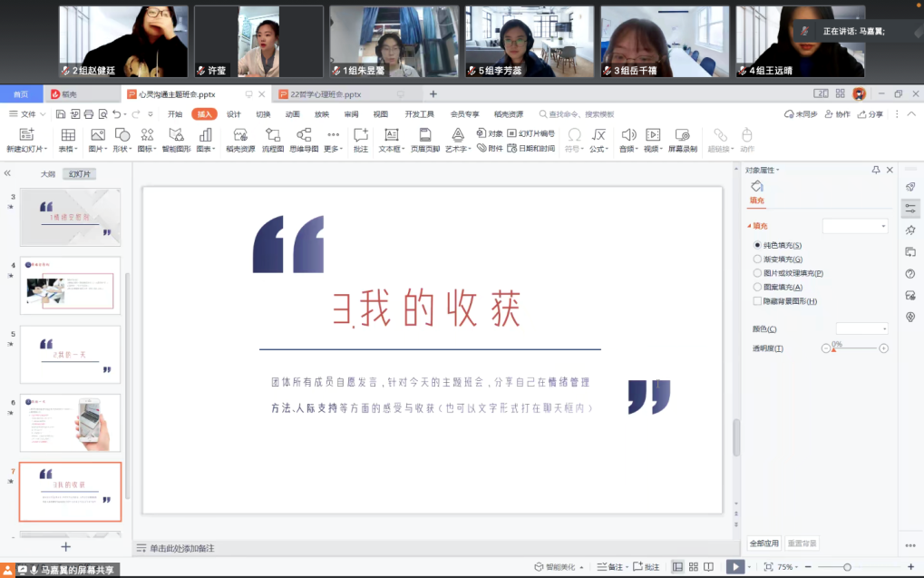The height and width of the screenshot is (578, 924).
Task: Open the 填充 preset dropdown
Action: tap(855, 226)
